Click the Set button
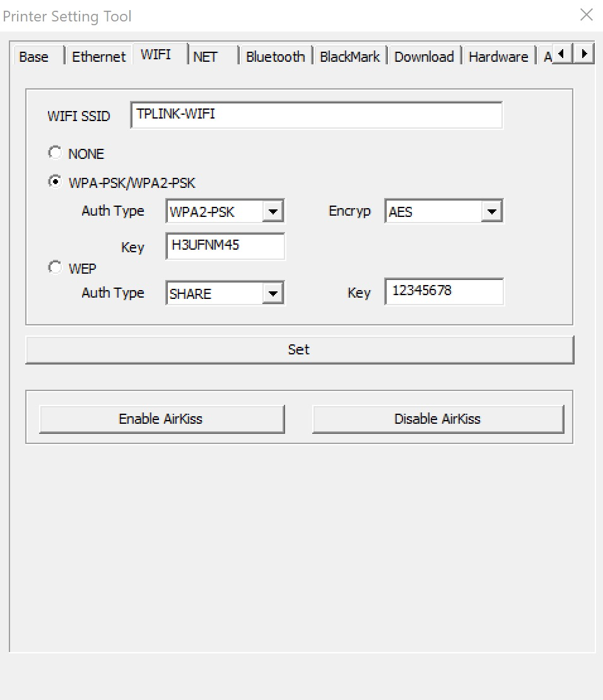Screen dimensions: 603x700 (x=299, y=349)
